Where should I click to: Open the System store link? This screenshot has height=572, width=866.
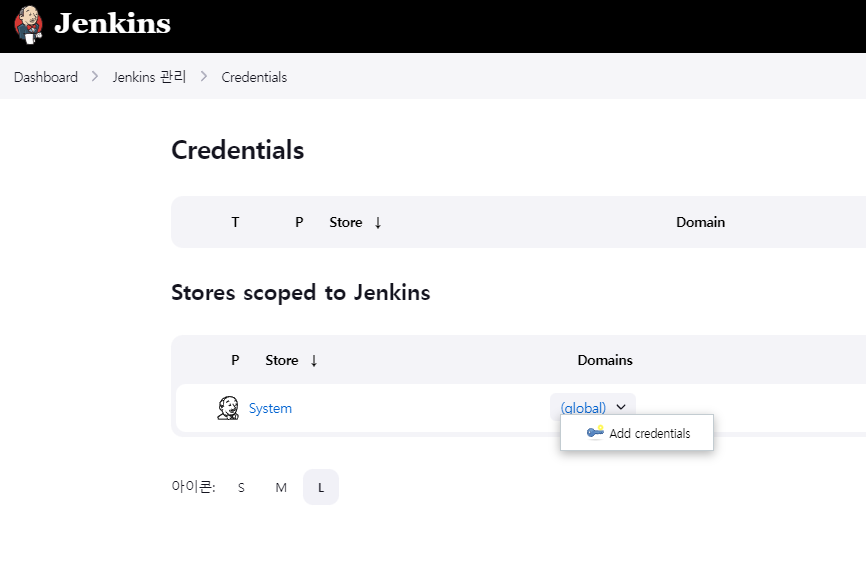point(270,408)
